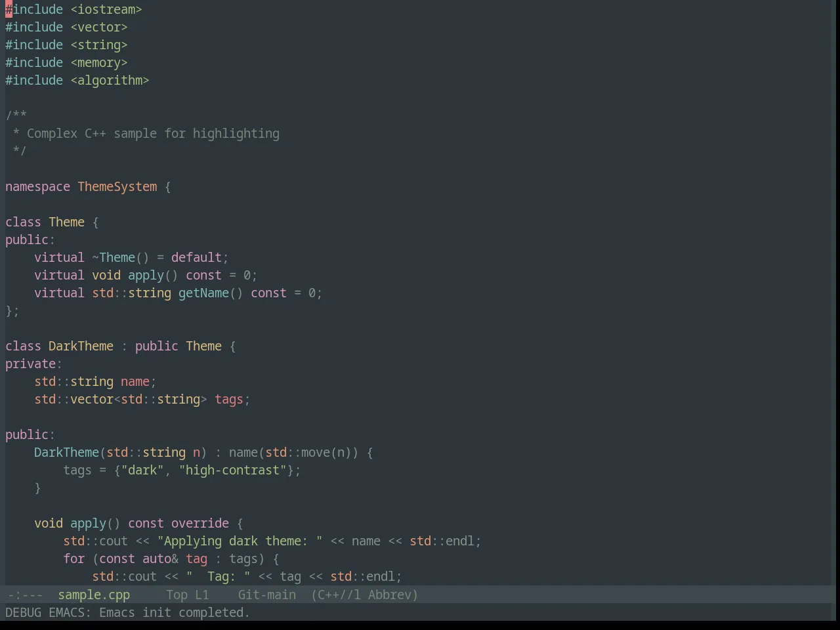Click the comment opening '/**' line
Viewport: 840px width, 630px height.
tap(16, 116)
